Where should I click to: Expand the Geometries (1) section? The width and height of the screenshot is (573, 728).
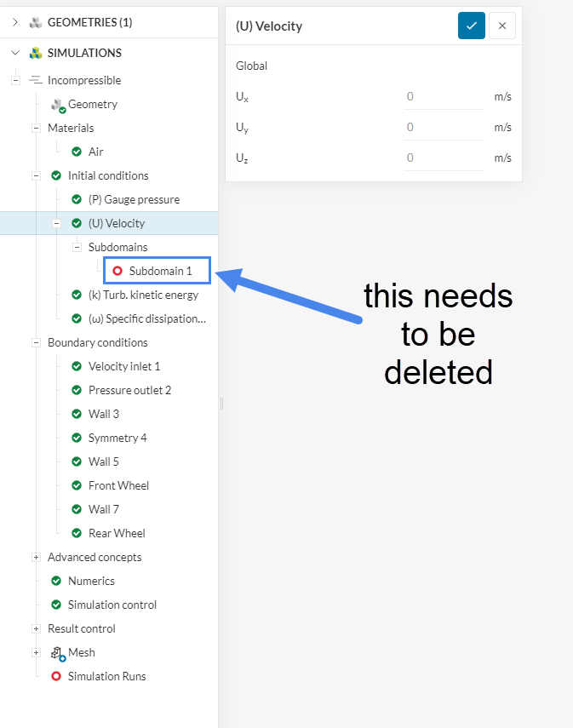click(14, 22)
